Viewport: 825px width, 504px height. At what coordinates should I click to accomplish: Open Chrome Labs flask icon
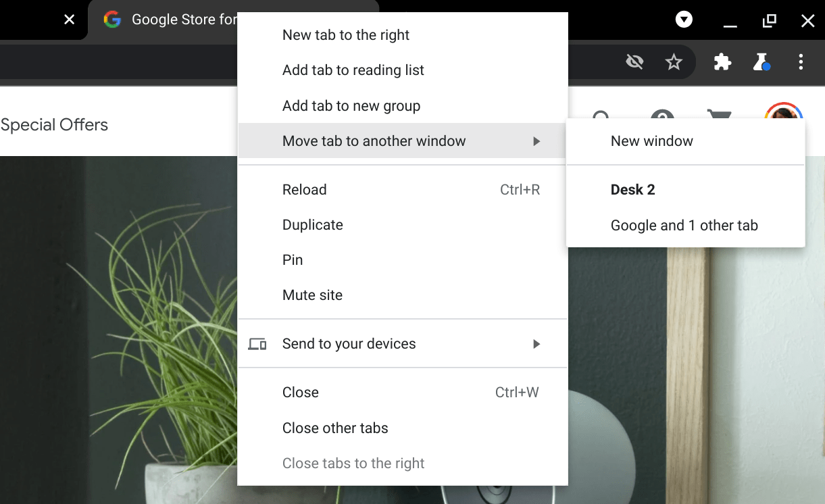point(762,63)
